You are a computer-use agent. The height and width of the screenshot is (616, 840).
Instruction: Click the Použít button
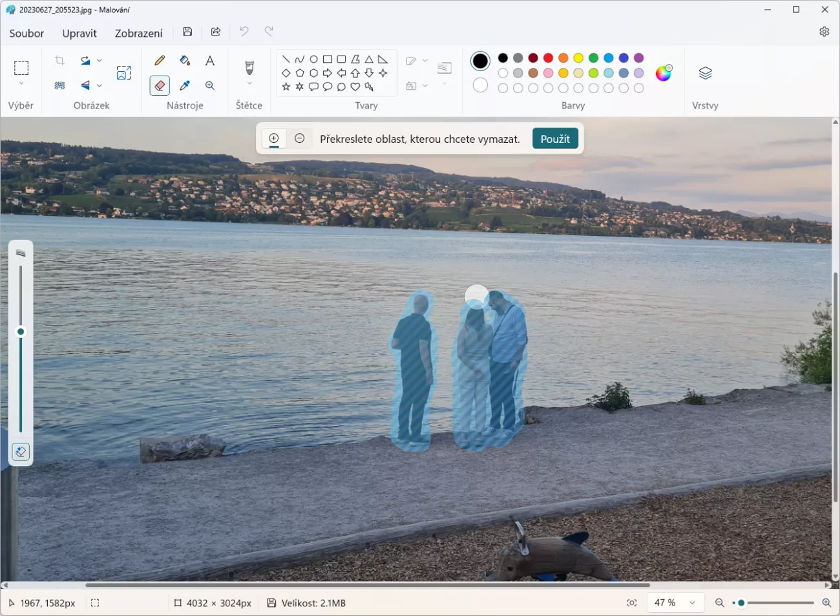tap(555, 139)
